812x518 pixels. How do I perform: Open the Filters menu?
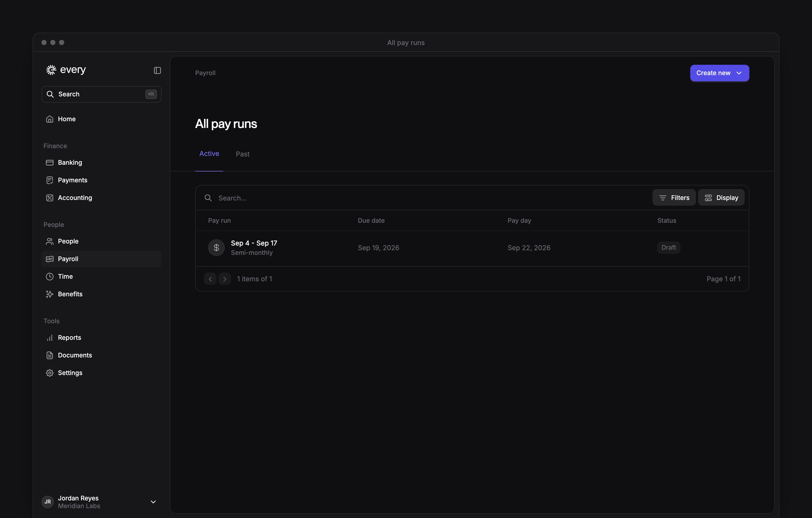pyautogui.click(x=674, y=198)
